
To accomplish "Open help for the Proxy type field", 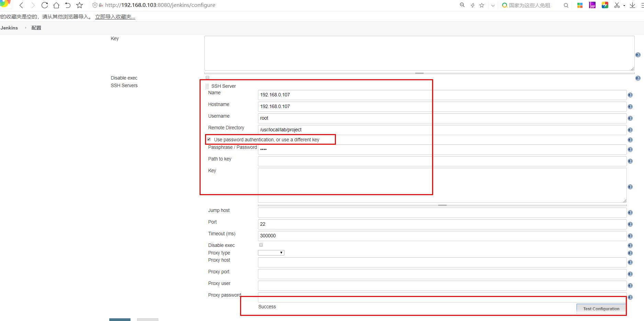I will click(630, 253).
